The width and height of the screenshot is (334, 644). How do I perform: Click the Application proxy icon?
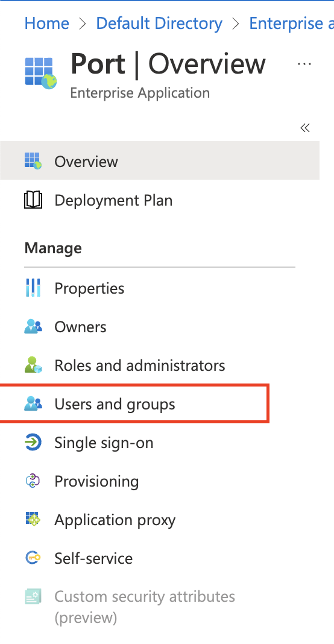33,520
